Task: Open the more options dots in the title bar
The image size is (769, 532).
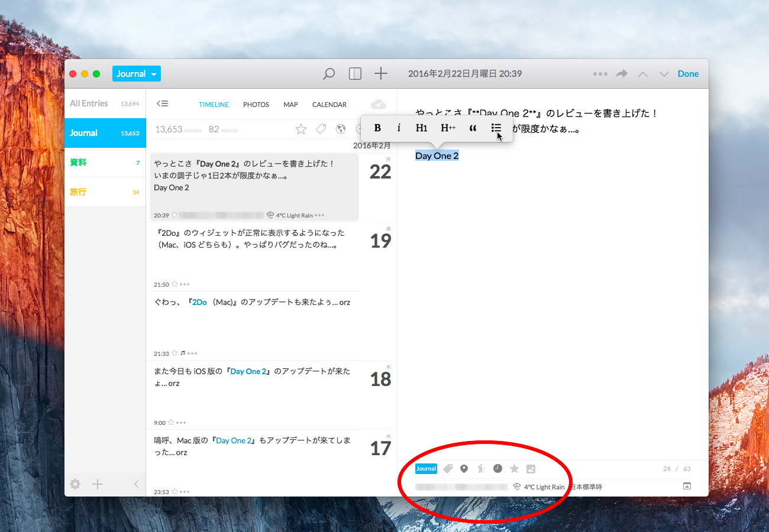Action: [600, 74]
